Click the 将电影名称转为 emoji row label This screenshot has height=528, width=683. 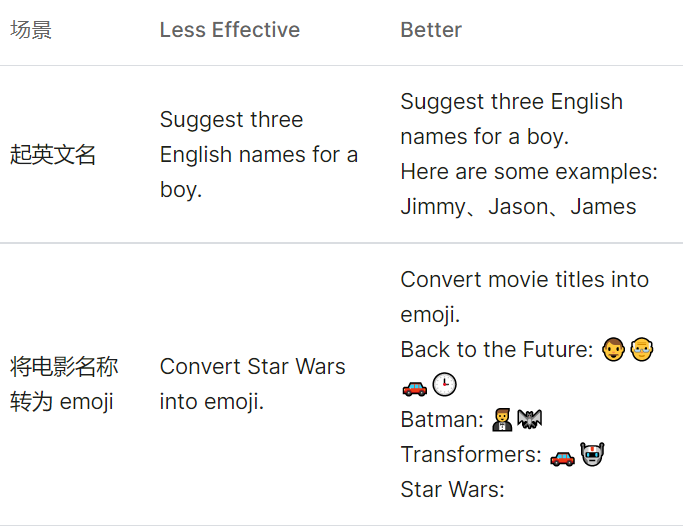[64, 384]
